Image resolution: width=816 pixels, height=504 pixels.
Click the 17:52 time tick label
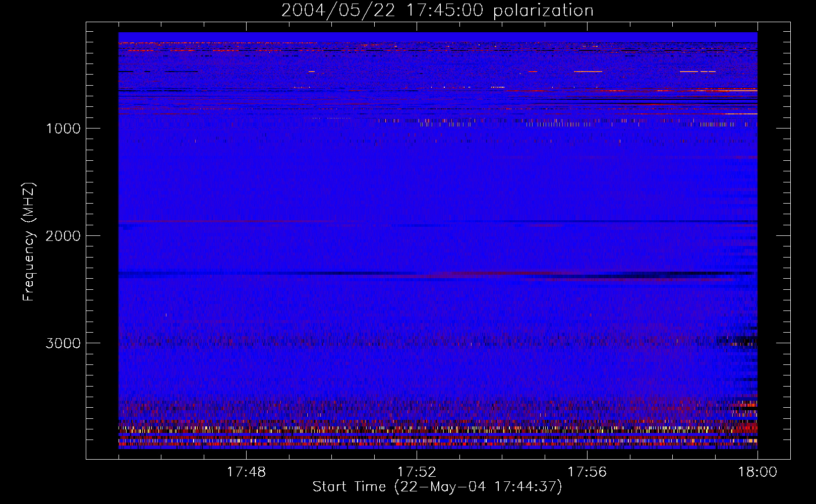(417, 472)
